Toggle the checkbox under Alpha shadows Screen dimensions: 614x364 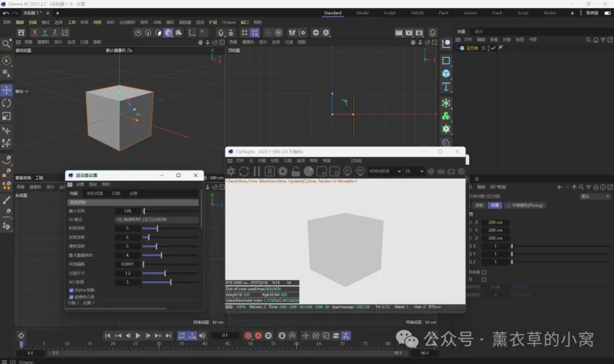[x=71, y=297]
